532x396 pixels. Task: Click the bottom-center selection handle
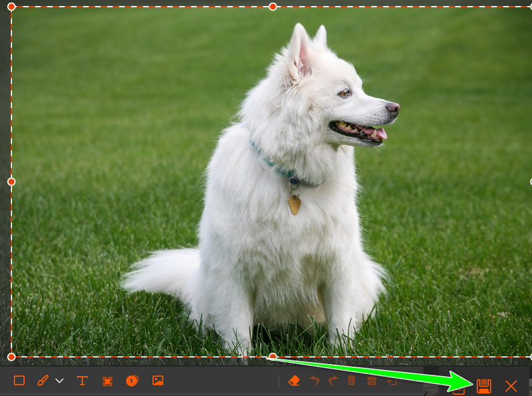(x=273, y=356)
